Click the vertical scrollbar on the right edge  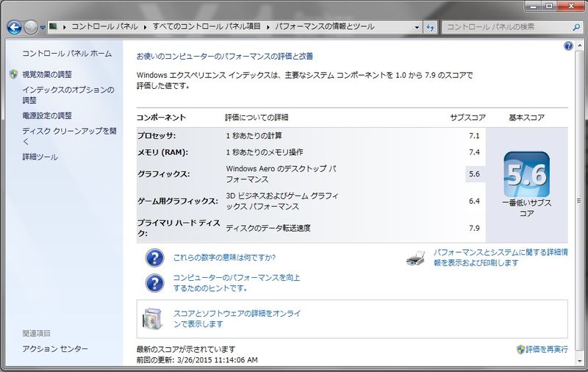(580, 202)
